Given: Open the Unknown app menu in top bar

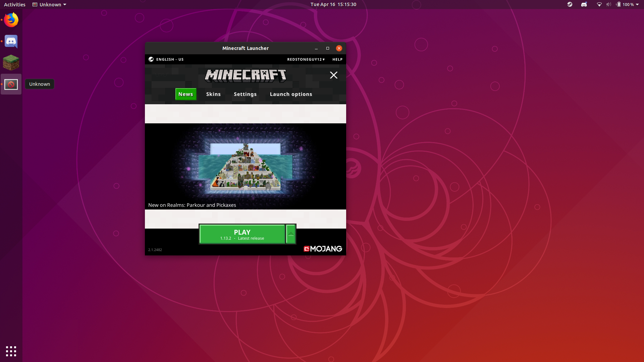Looking at the screenshot, I should [49, 4].
